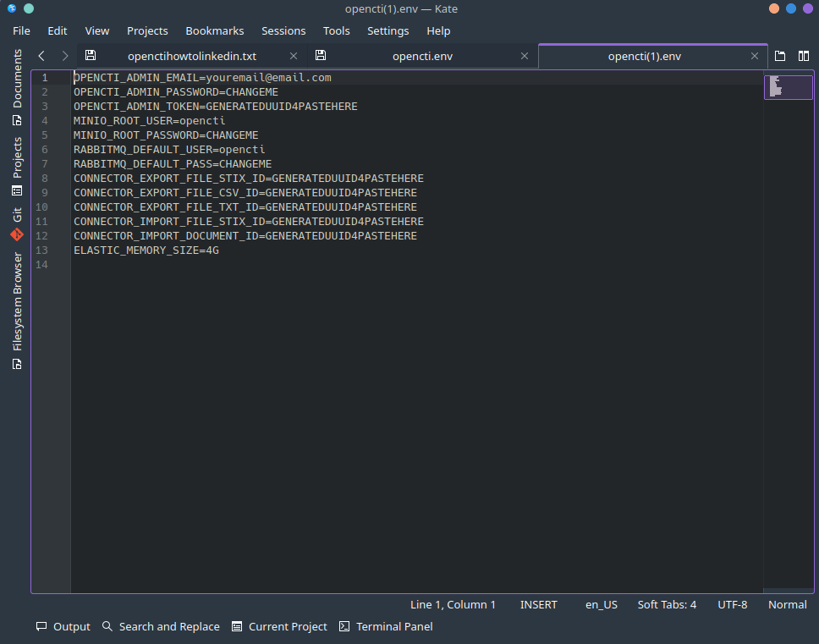Viewport: 819px width, 644px height.
Task: Click the save icon on opencti.env tab
Action: coord(320,55)
